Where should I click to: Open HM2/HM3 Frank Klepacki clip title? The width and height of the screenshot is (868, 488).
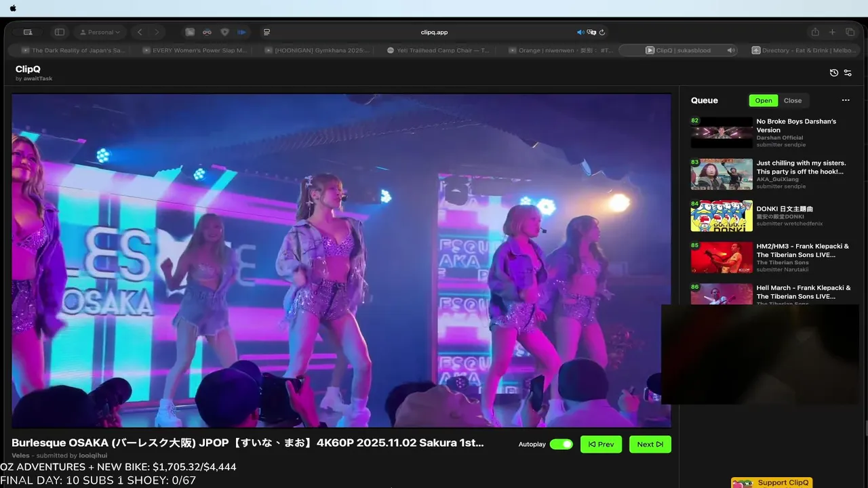coord(803,250)
